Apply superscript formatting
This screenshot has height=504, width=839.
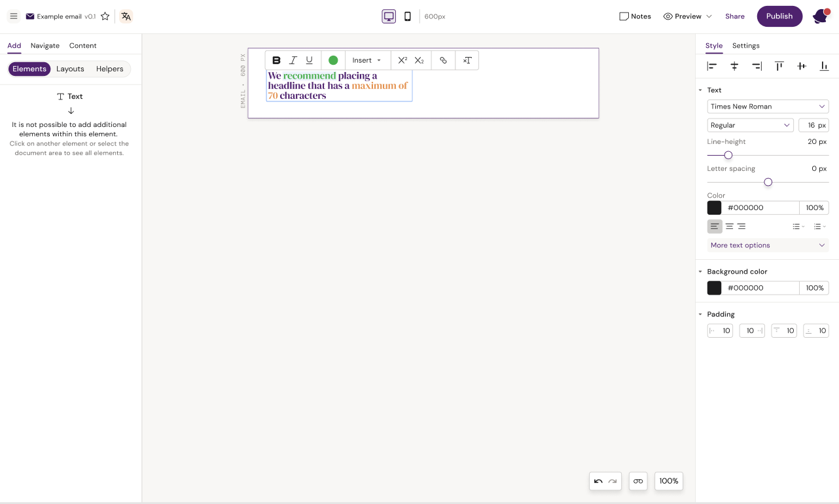pos(402,60)
